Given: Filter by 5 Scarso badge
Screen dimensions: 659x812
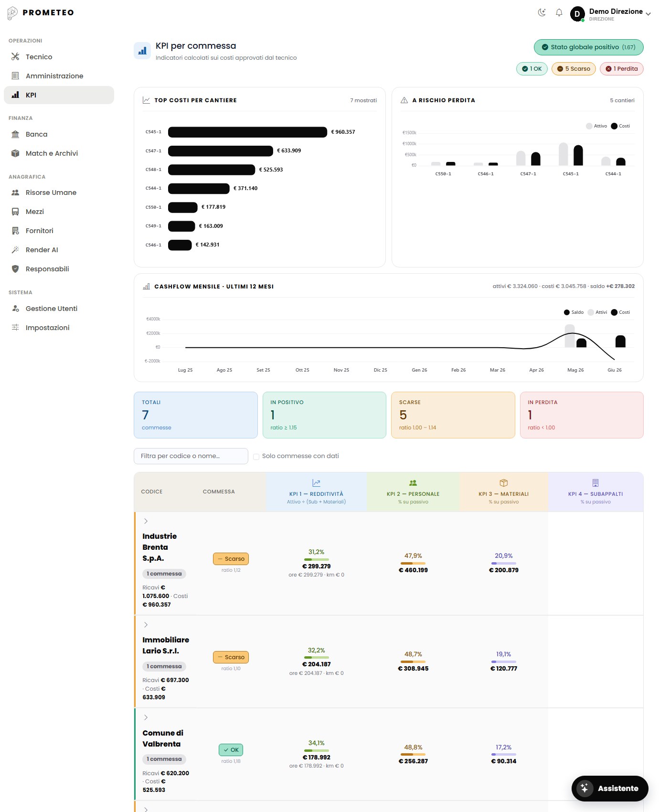Looking at the screenshot, I should pyautogui.click(x=574, y=69).
